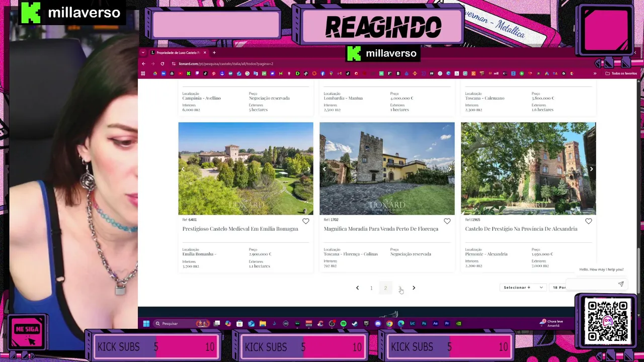Open Prestigioso Castelo Medieval Em Emilia Romagna

[x=240, y=229]
